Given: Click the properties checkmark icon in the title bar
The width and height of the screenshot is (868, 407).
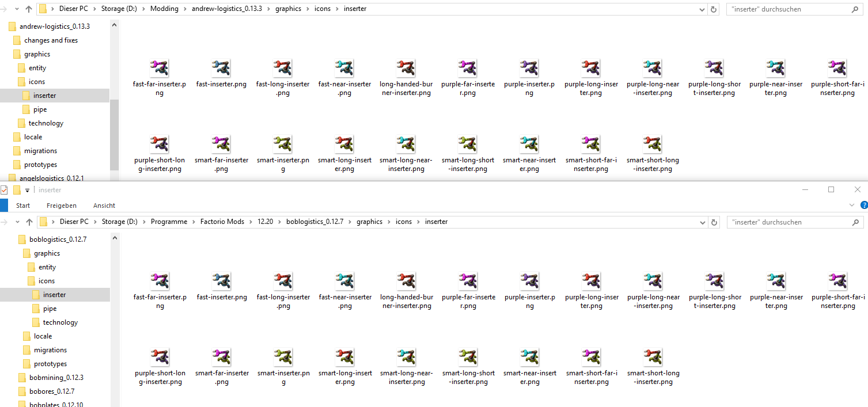Looking at the screenshot, I should [x=4, y=190].
